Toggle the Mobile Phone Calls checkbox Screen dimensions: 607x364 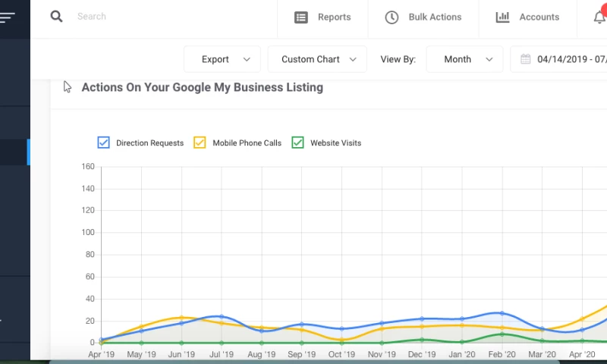[200, 143]
